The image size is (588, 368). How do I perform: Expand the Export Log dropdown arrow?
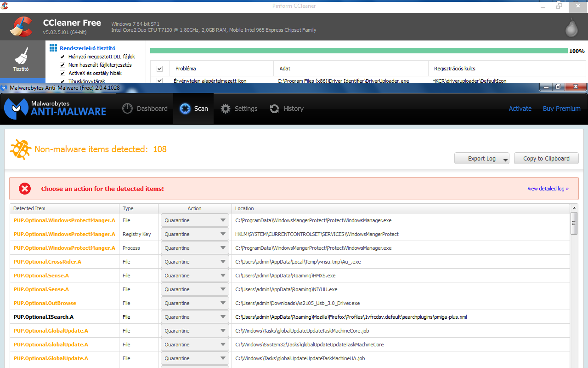point(505,159)
